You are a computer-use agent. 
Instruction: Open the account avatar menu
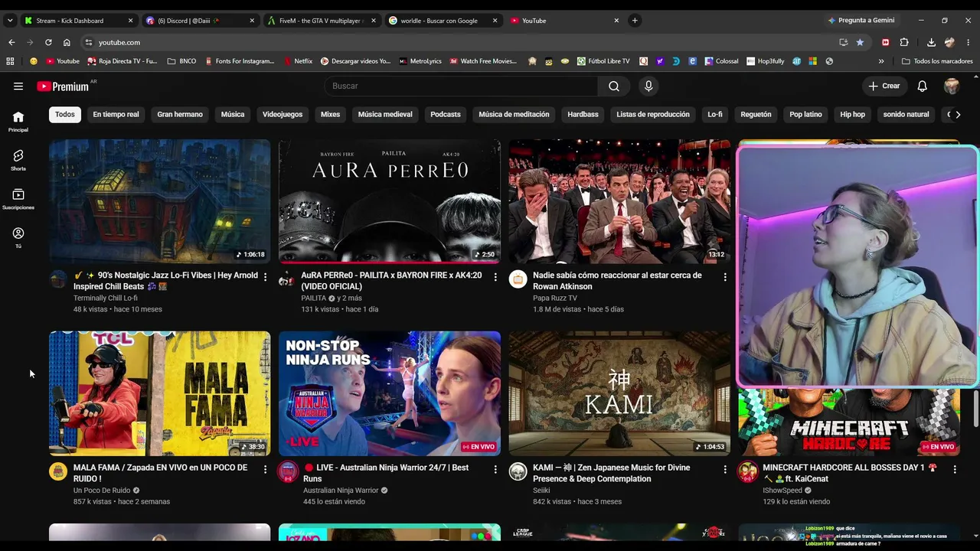tap(952, 86)
